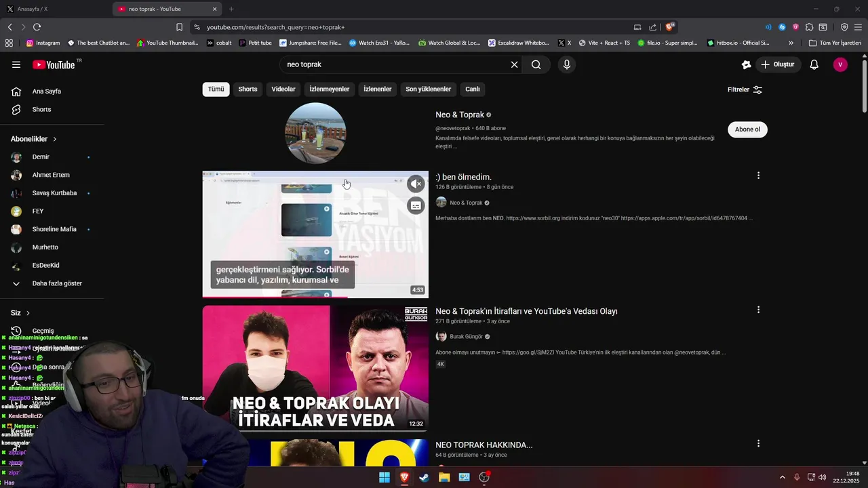Open options for ':) ben ölmedim.' video

pyautogui.click(x=758, y=176)
